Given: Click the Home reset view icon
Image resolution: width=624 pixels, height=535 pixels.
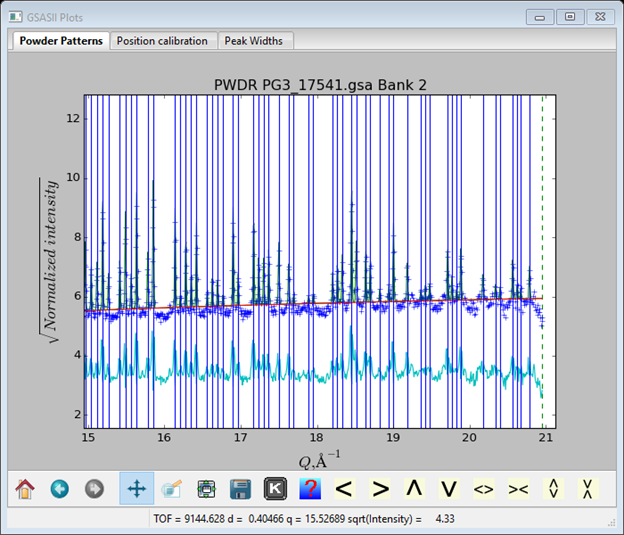Looking at the screenshot, I should (x=25, y=489).
